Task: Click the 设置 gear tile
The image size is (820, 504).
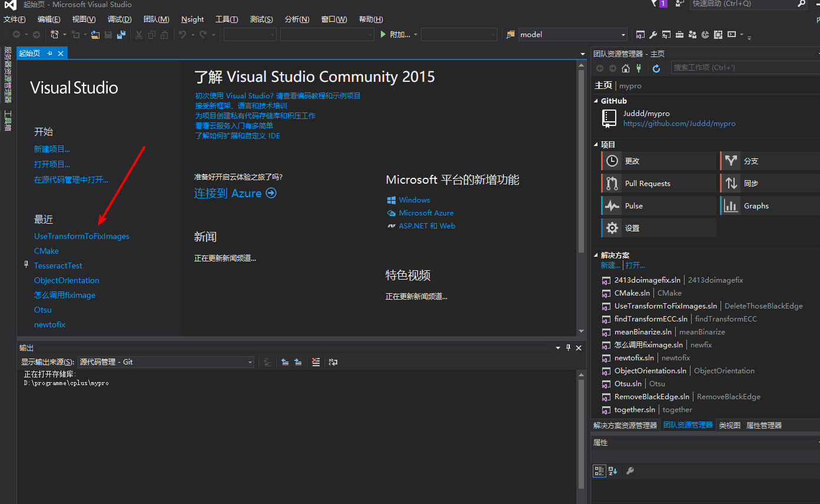Action: [659, 228]
